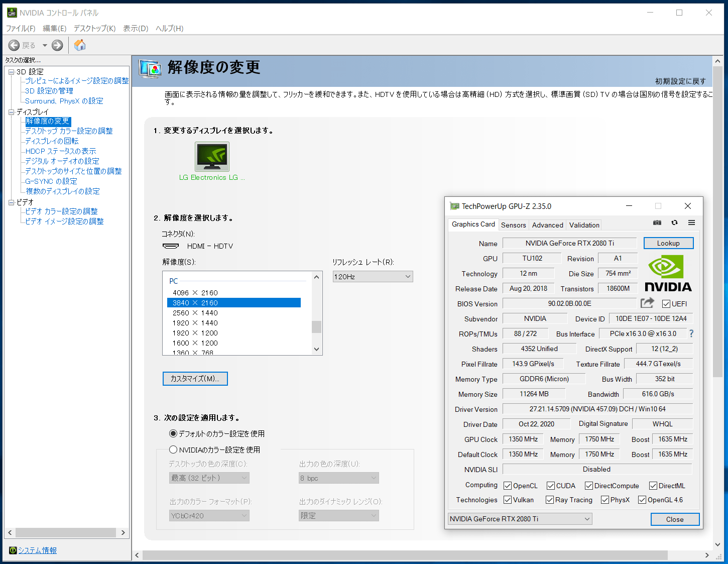Viewport: 728px width, 564px height.
Task: Click the GPU-Z Name field
Action: [570, 243]
